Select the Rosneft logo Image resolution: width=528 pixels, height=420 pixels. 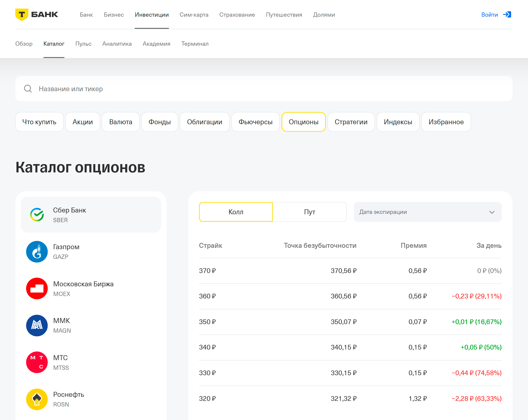click(x=37, y=399)
